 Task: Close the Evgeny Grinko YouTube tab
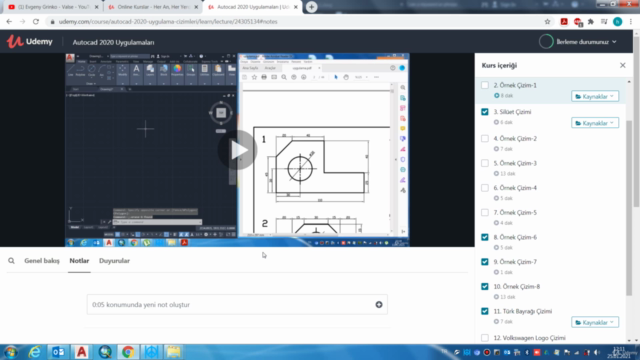(97, 7)
